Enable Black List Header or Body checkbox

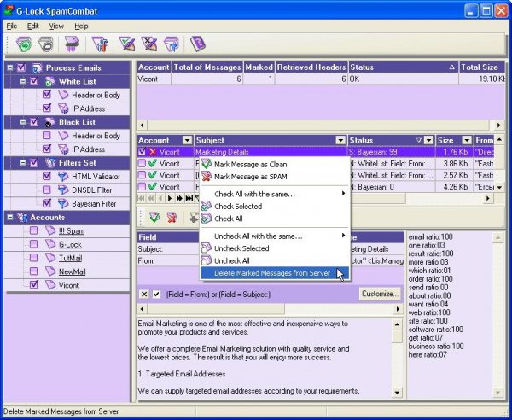(x=47, y=135)
